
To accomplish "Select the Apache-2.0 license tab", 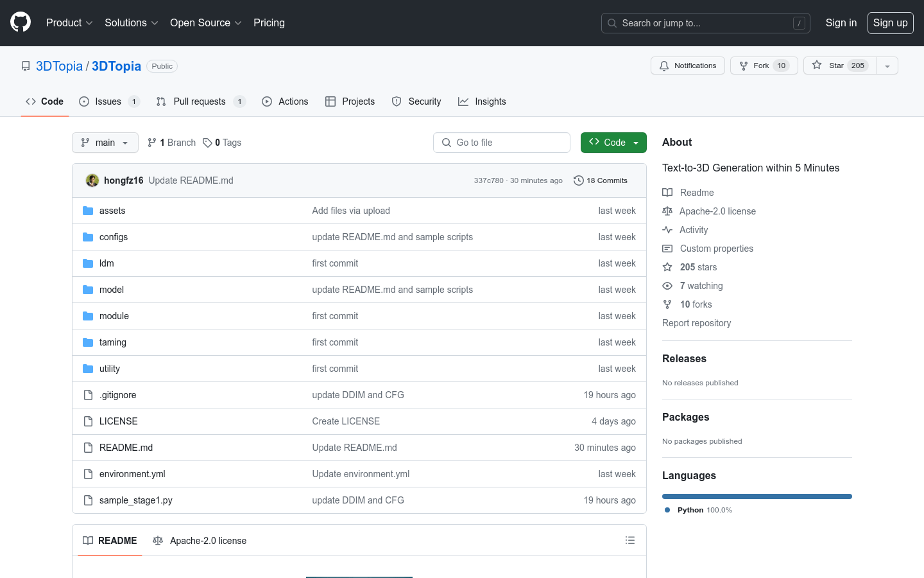I will [x=200, y=541].
